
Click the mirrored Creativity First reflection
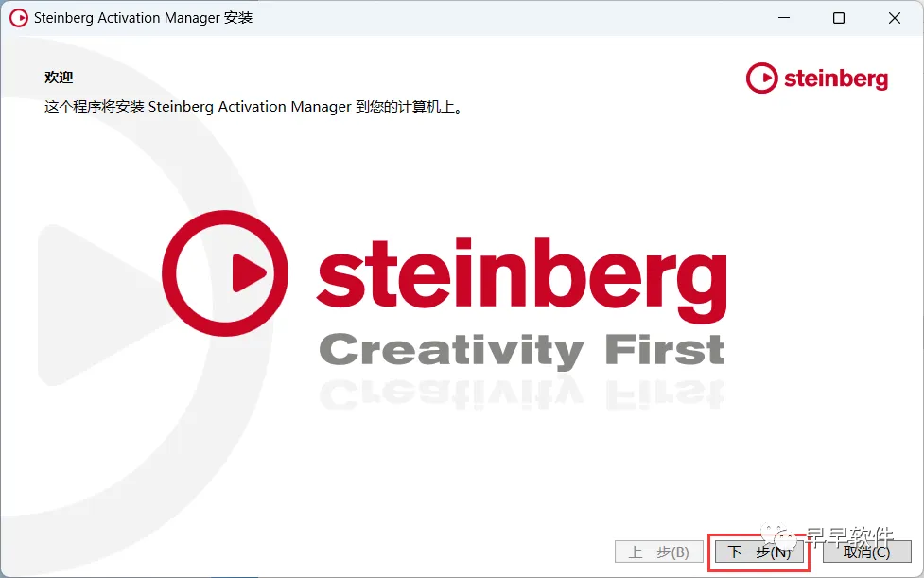(x=522, y=394)
